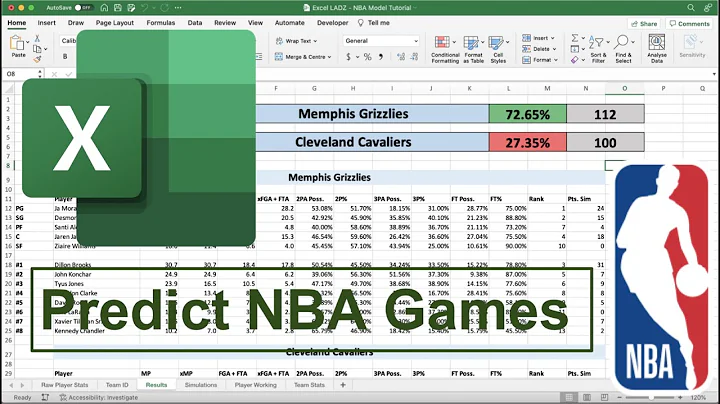This screenshot has height=404, width=720.
Task: Open the Team Stats sheet tab
Action: [309, 385]
